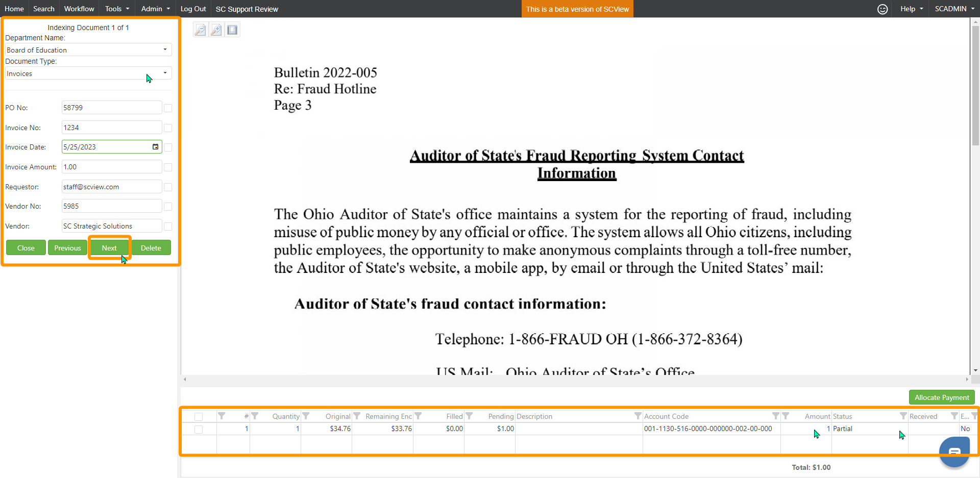Expand the Department Name dropdown

click(x=165, y=49)
